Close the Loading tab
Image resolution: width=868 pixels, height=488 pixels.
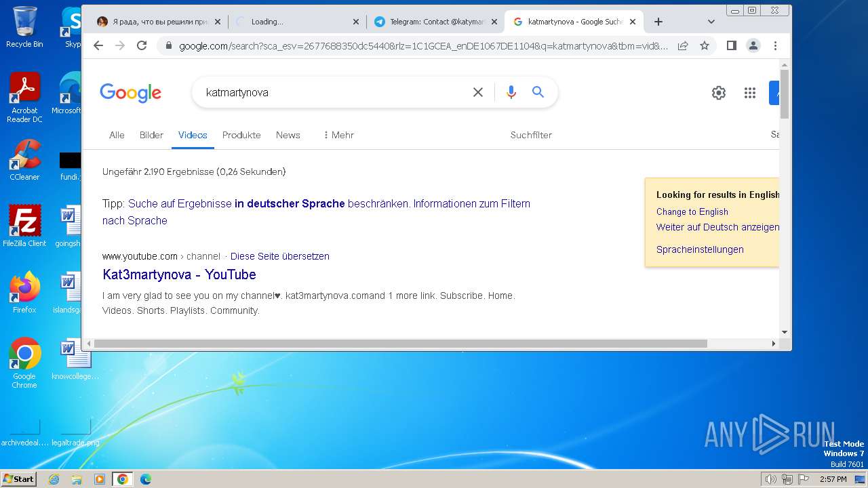point(356,22)
